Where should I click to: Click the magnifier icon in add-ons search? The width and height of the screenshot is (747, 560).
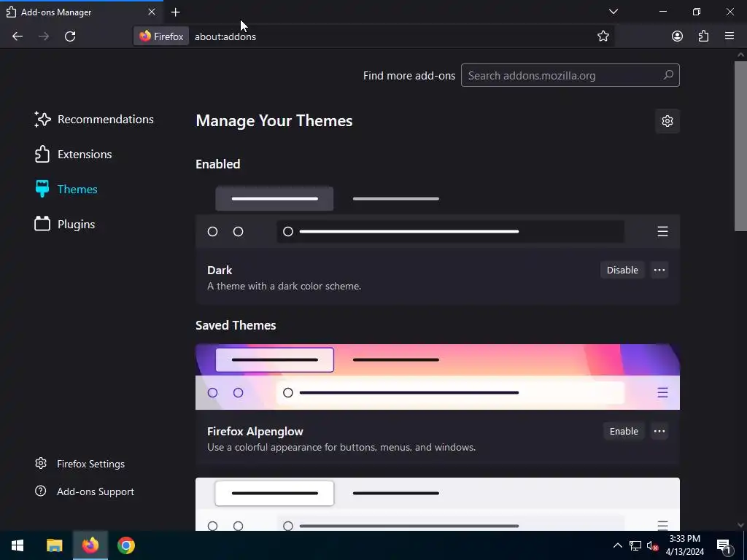point(668,75)
